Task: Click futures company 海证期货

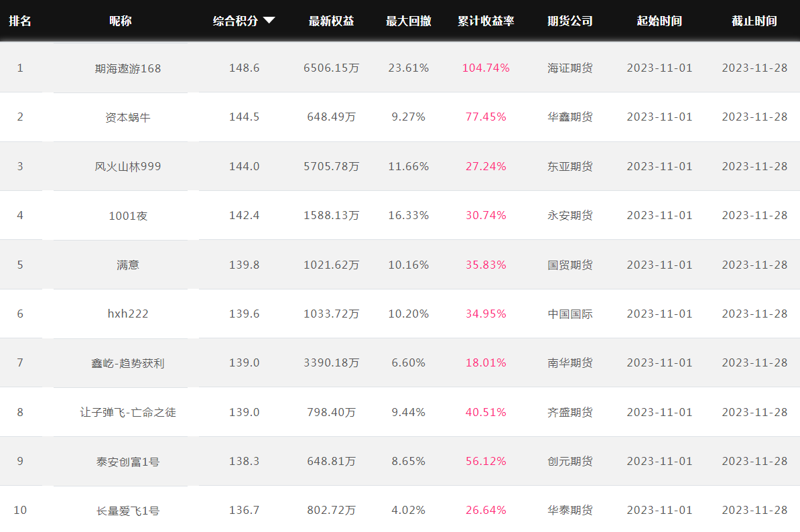Action: (x=570, y=68)
